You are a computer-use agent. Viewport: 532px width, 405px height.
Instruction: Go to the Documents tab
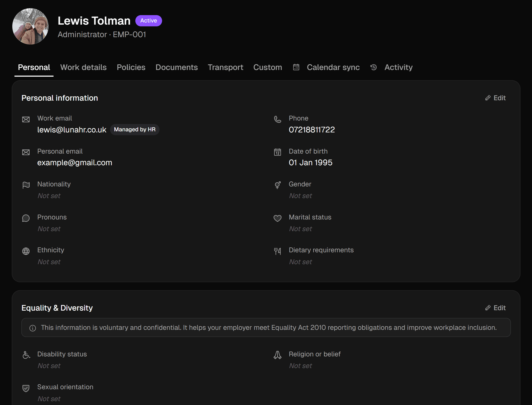(177, 67)
